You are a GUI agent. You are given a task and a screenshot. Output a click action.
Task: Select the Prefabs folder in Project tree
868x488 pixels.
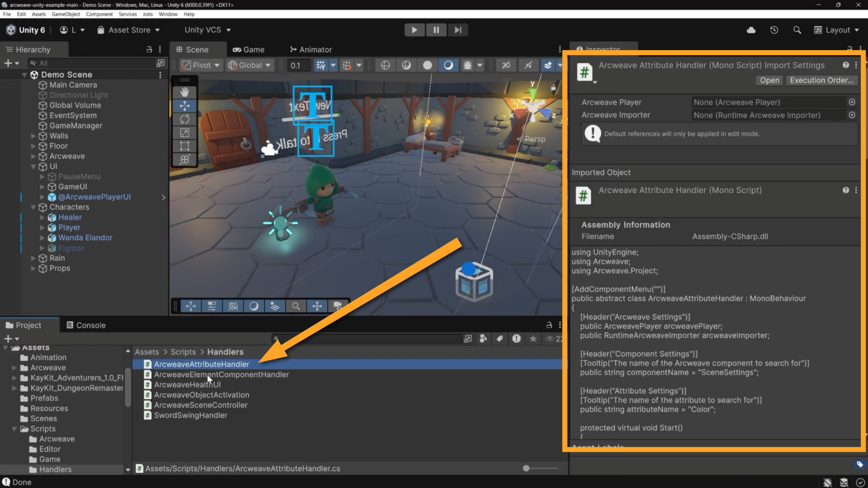point(44,399)
